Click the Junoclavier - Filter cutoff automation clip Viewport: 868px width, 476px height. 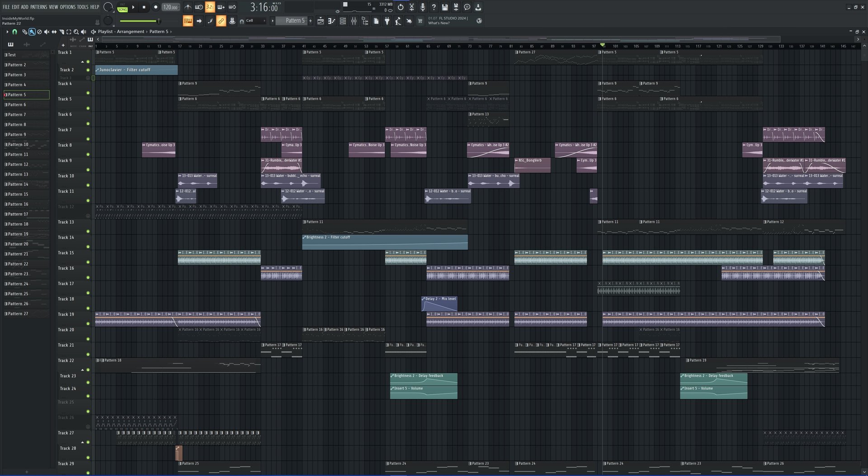tap(136, 70)
